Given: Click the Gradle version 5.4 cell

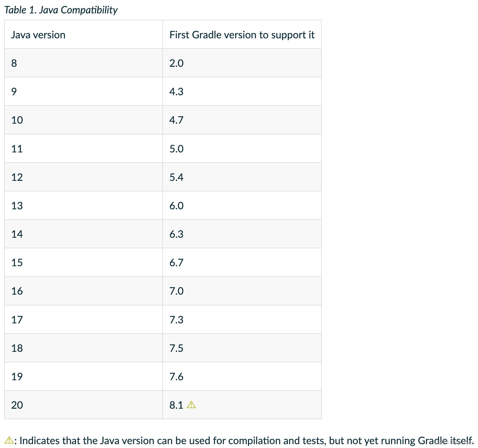Looking at the screenshot, I should pos(242,177).
